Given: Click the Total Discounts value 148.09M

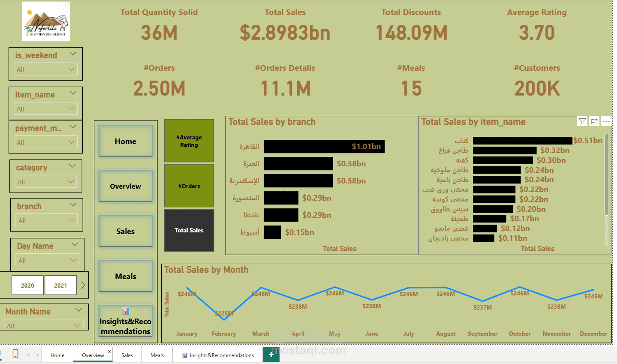Looking at the screenshot, I should pos(411,33).
